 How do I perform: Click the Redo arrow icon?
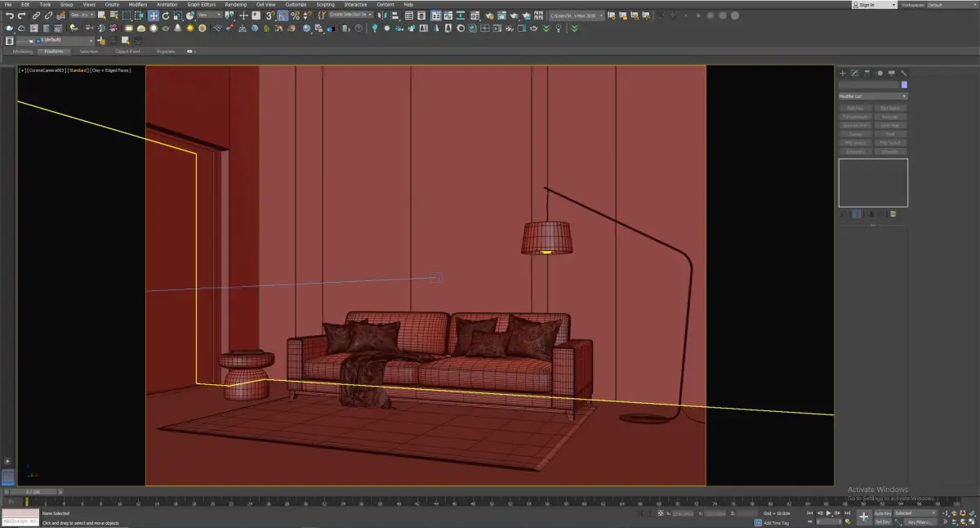tap(22, 16)
